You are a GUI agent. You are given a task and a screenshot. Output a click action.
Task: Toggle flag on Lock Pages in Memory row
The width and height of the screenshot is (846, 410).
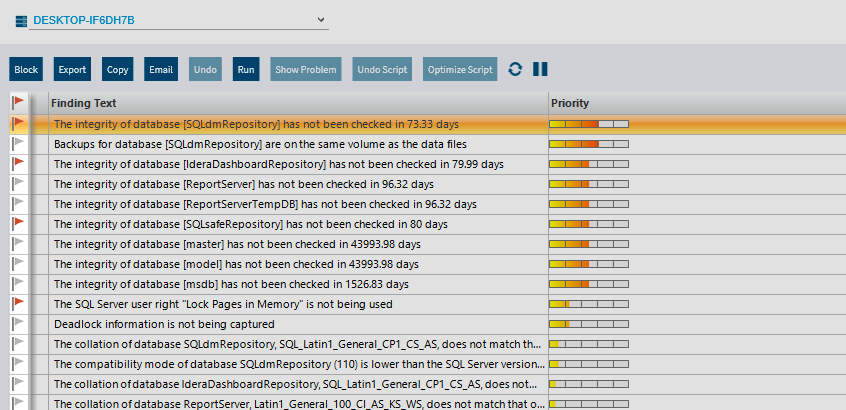(19, 304)
